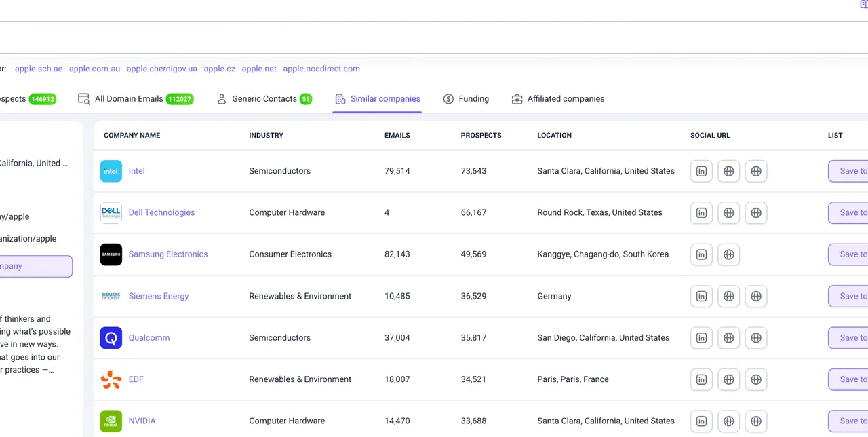Open the Samsung Electronics company link
The height and width of the screenshot is (437, 868).
tap(168, 254)
